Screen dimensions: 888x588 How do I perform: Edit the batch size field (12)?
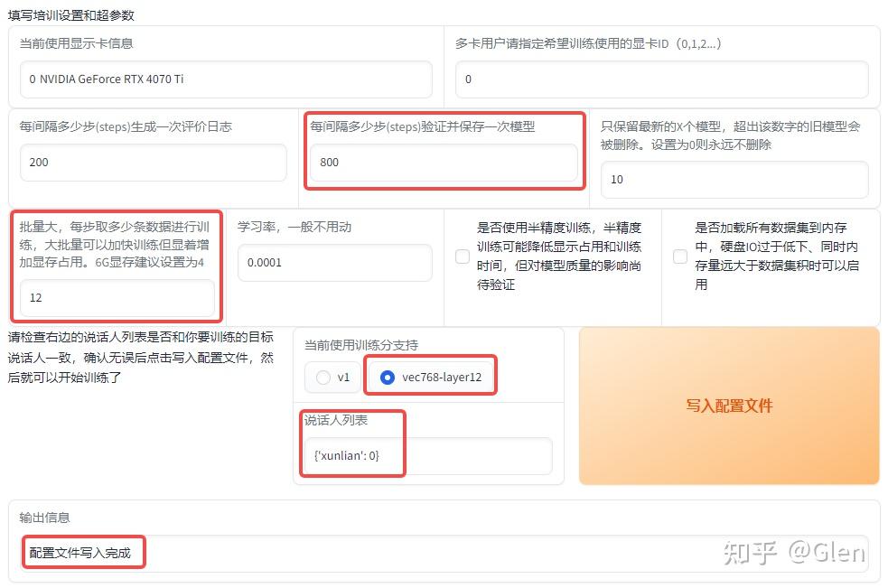coord(117,298)
